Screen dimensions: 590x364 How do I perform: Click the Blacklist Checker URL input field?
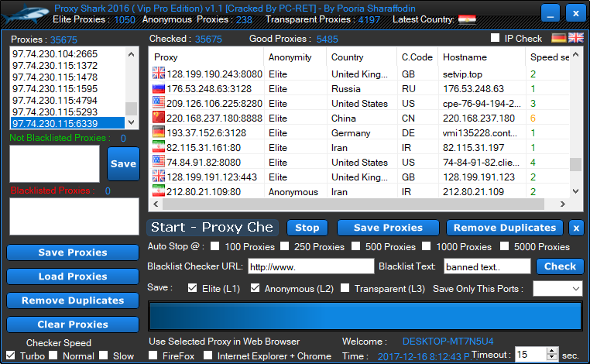310,266
